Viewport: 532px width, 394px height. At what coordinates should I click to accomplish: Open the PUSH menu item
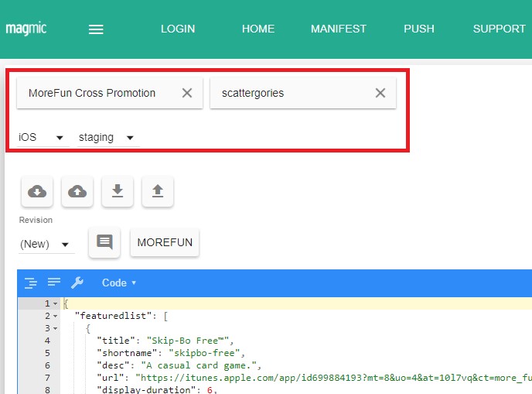click(418, 29)
